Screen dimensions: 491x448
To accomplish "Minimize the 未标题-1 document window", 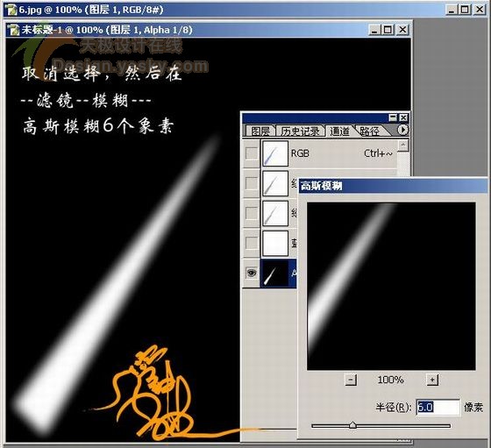I will (x=375, y=30).
